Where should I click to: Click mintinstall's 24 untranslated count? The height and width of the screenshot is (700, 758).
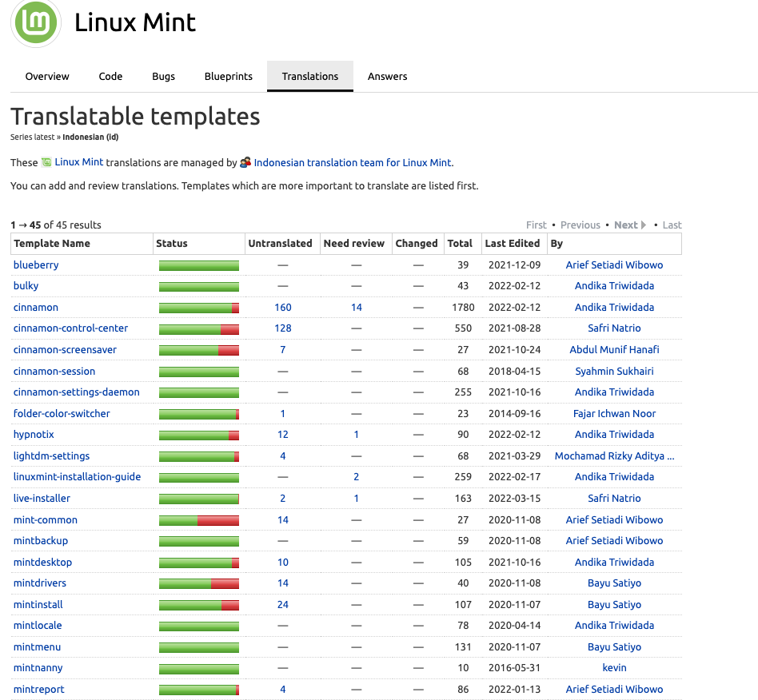[x=283, y=604]
